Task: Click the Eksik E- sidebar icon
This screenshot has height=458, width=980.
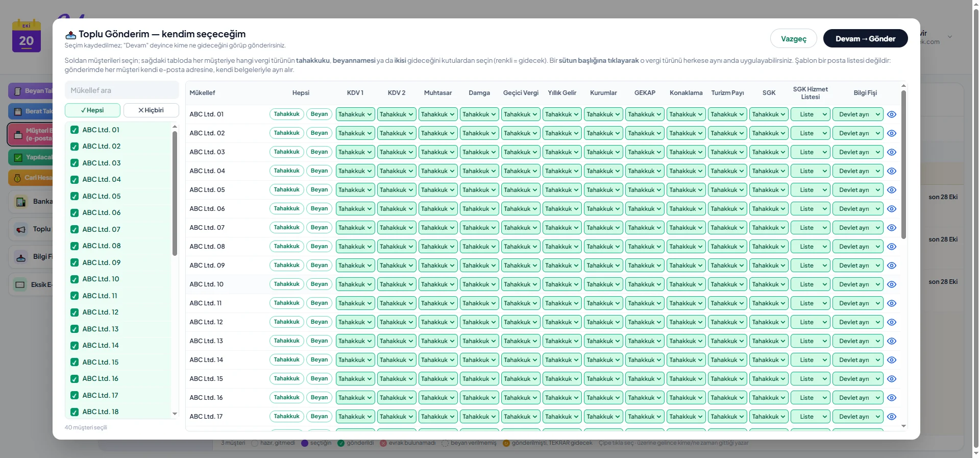Action: (20, 285)
